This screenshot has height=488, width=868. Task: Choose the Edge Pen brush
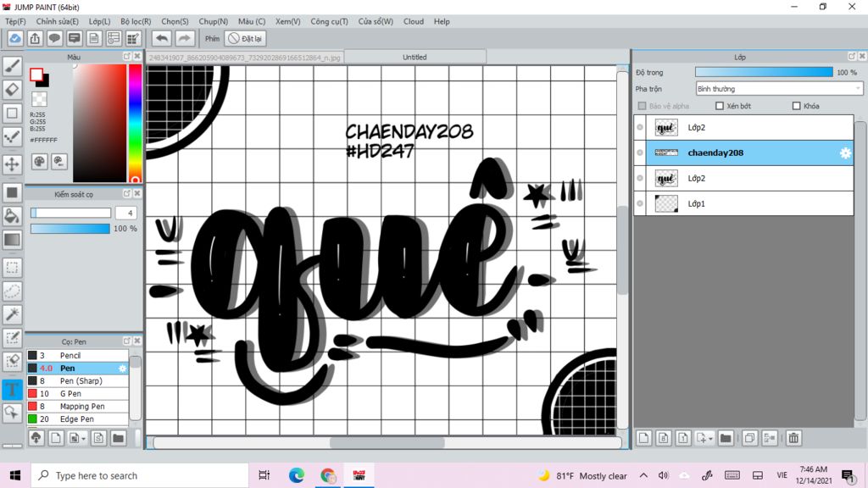coord(77,419)
